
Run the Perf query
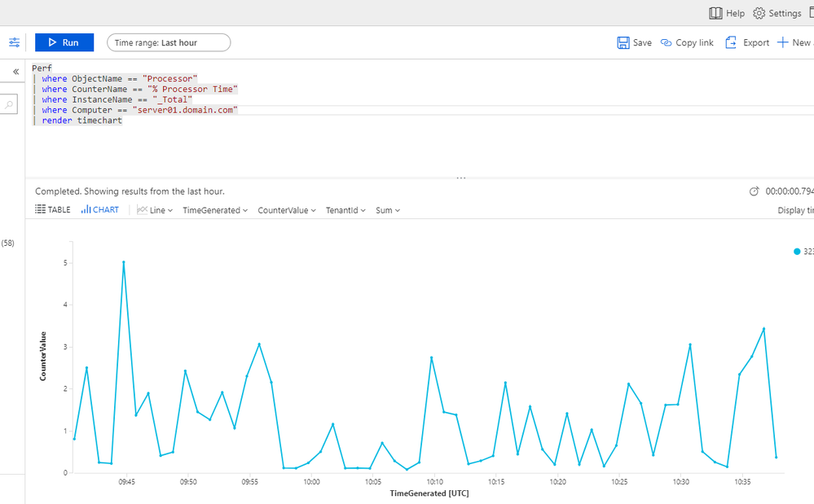[64, 42]
